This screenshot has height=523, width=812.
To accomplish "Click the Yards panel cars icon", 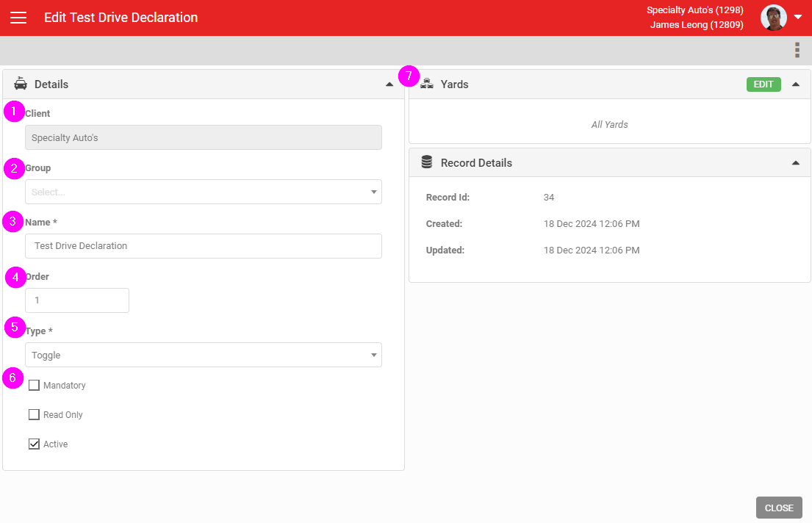I will point(427,83).
